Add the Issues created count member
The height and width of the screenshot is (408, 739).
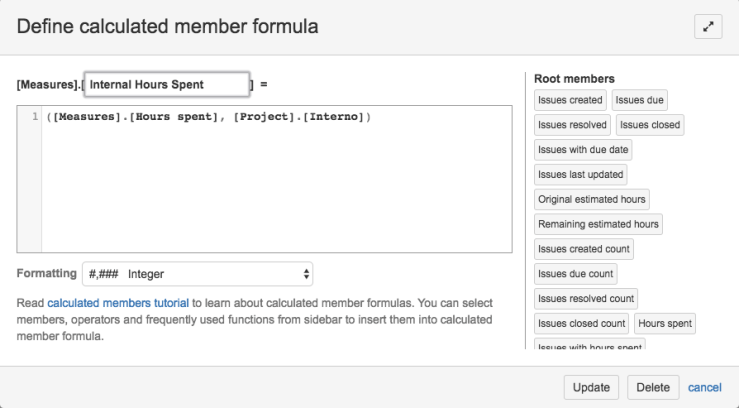[584, 249]
